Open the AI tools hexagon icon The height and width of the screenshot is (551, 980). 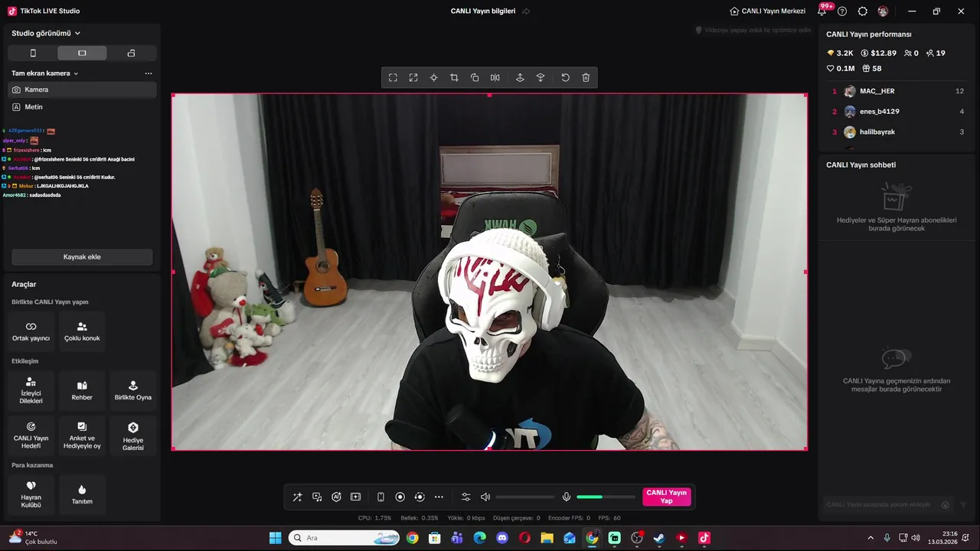coord(336,497)
